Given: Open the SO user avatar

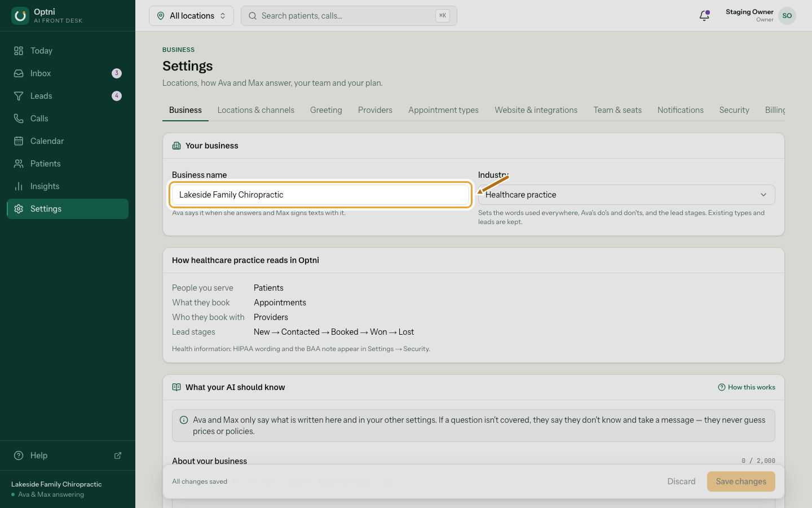Looking at the screenshot, I should click(x=787, y=16).
